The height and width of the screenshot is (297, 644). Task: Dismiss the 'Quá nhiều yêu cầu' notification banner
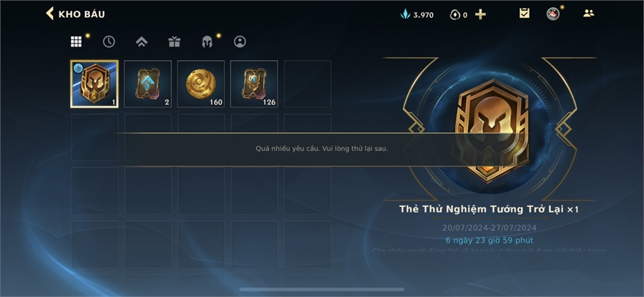[x=321, y=149]
